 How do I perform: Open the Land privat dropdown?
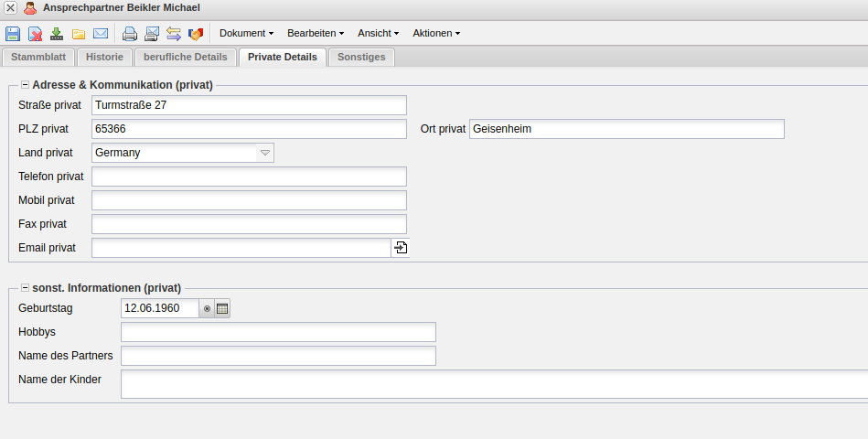pos(264,153)
